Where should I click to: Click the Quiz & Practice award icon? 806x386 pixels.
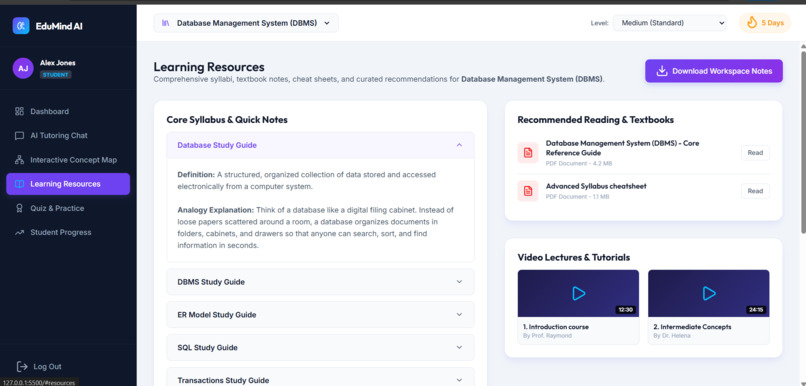[20, 208]
